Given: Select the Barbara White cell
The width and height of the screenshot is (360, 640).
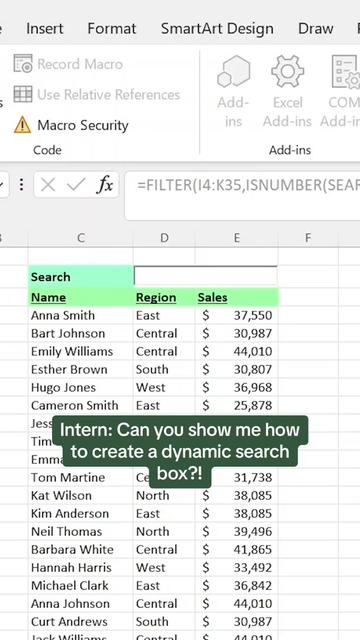Looking at the screenshot, I should (81, 549).
